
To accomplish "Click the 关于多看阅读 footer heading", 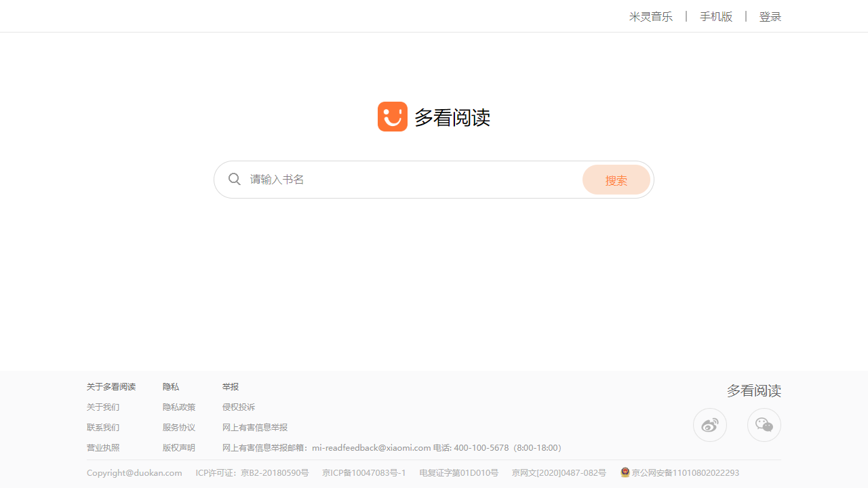I will (111, 387).
